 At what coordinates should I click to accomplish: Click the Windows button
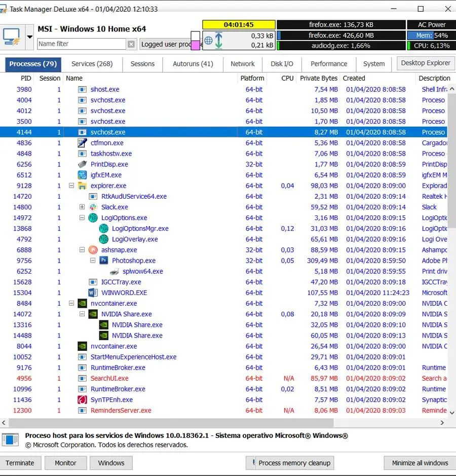[111, 463]
